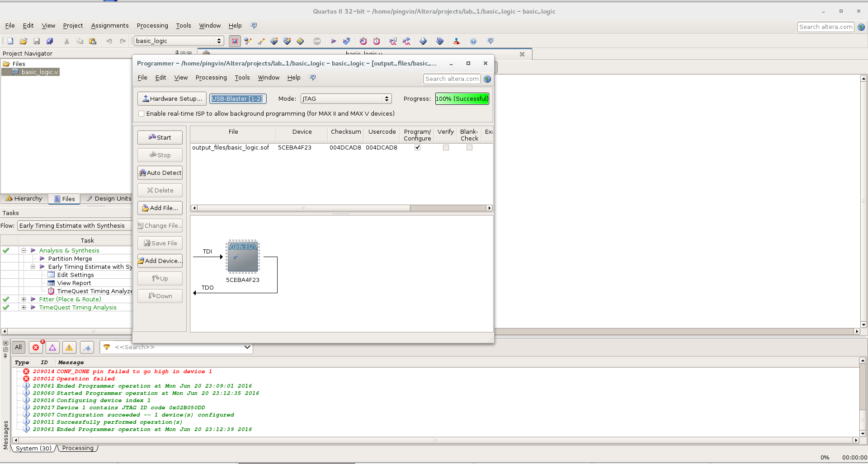This screenshot has width=868, height=464.
Task: Toggle the All messages filter button
Action: pos(18,347)
